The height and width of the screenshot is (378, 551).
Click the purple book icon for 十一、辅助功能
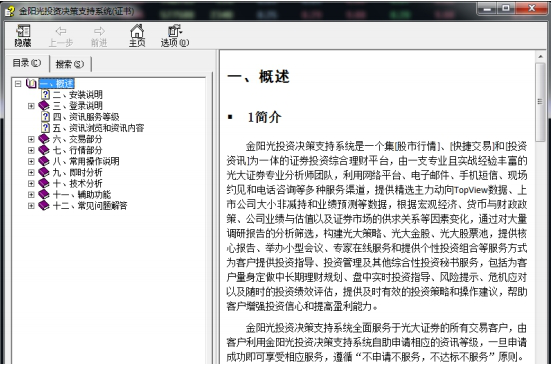pyautogui.click(x=44, y=194)
